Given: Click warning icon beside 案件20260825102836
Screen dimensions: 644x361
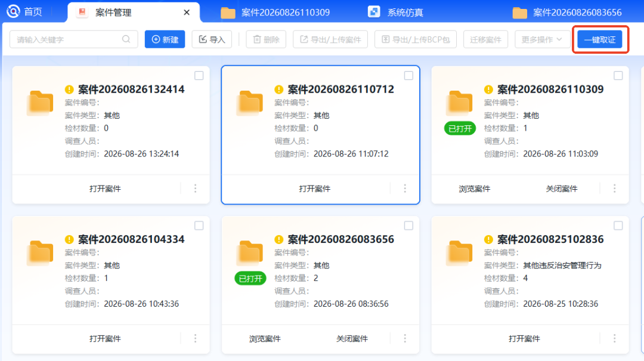Looking at the screenshot, I should [x=488, y=239].
